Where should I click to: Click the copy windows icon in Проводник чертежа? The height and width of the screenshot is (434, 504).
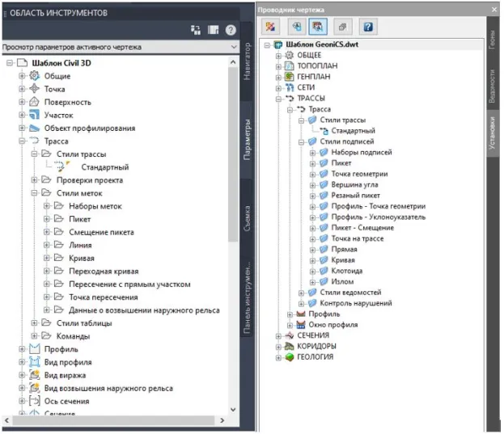(342, 27)
